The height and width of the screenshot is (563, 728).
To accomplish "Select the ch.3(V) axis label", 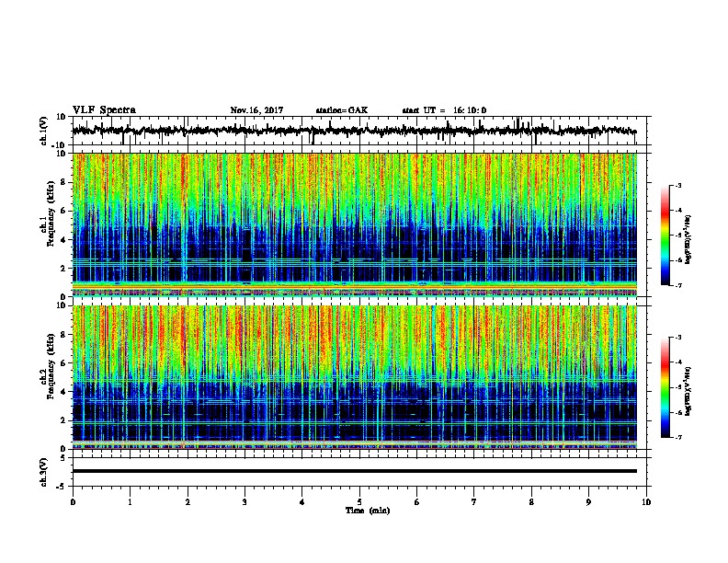I will (x=44, y=472).
